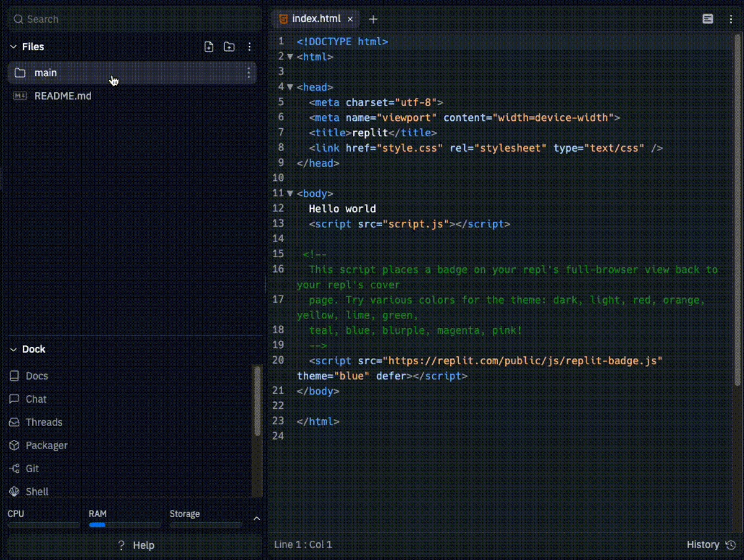Click the Line 1 : Col 1 indicator
This screenshot has width=744, height=560.
303,545
